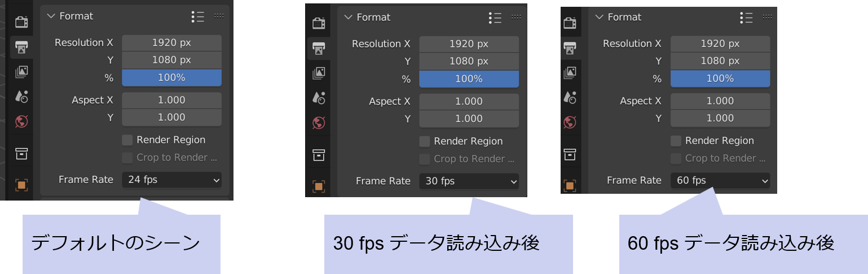Open Collection properties tab in 60 fps panel

[570, 154]
